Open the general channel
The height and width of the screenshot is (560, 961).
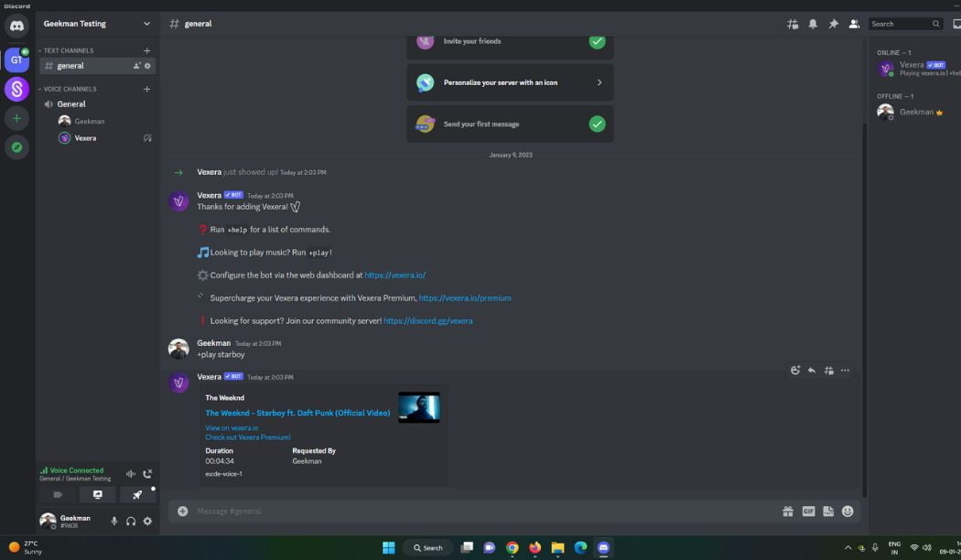[71, 65]
